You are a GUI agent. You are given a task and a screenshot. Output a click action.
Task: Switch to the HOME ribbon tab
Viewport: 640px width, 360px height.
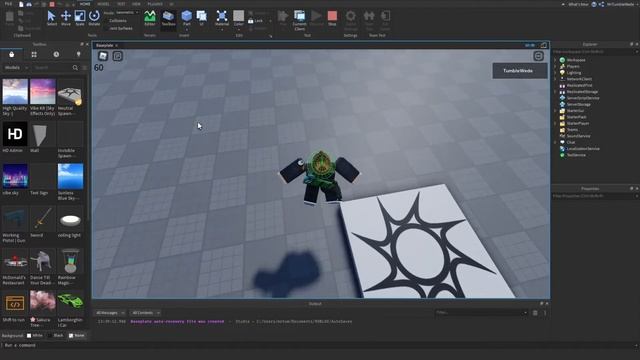pos(85,4)
